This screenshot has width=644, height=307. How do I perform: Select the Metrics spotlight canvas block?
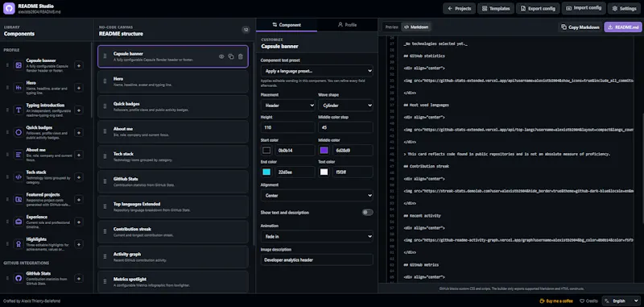coord(173,281)
